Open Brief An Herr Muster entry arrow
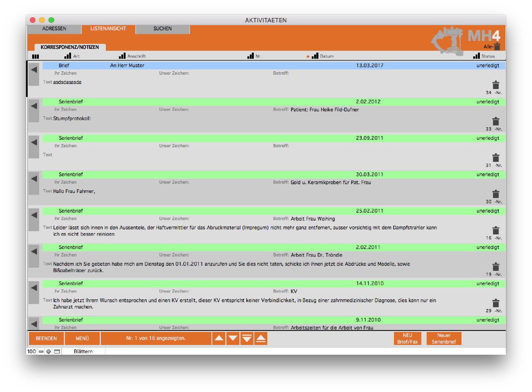Screen dimensions: 532x392 click(34, 70)
